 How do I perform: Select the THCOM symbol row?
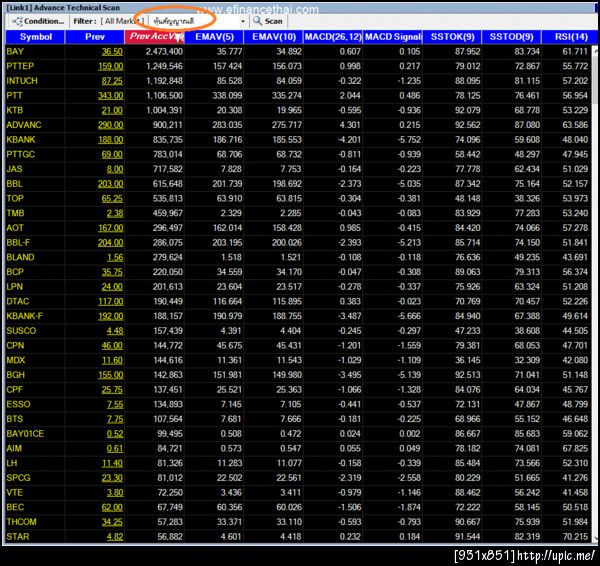298,522
